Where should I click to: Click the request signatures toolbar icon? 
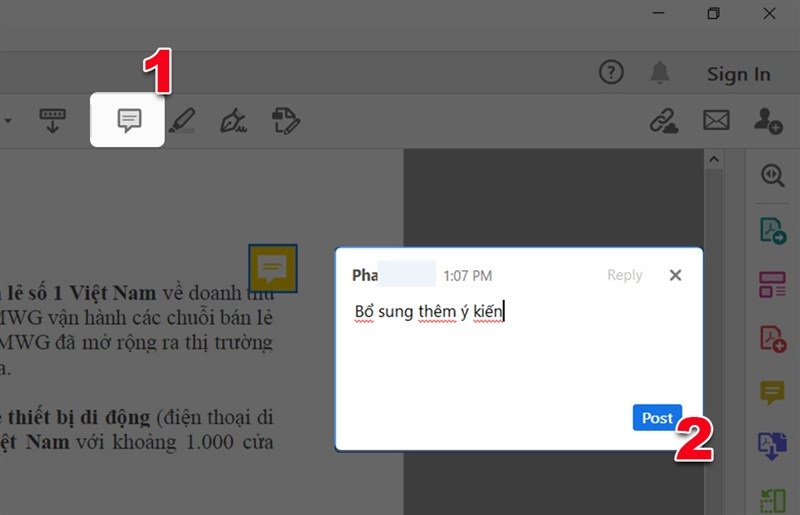click(x=286, y=121)
